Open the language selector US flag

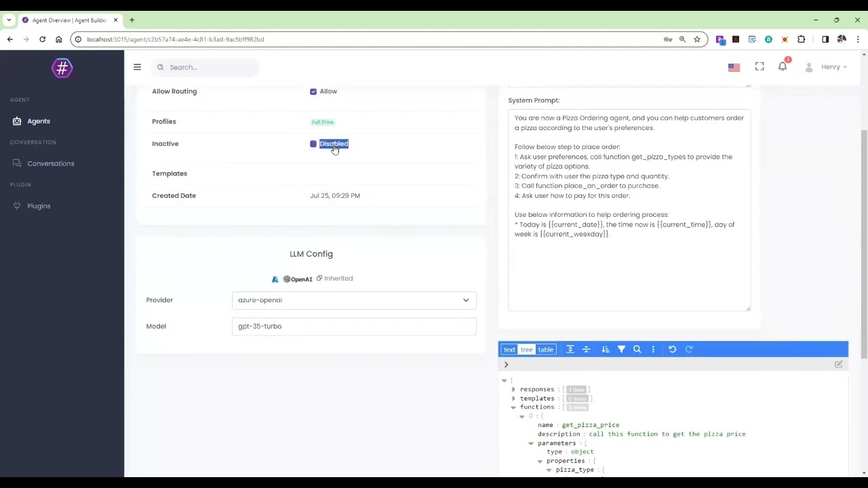click(x=734, y=67)
